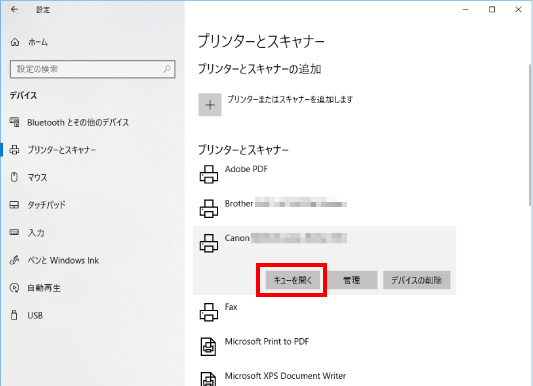Click the Brother printer icon

pos(209,208)
